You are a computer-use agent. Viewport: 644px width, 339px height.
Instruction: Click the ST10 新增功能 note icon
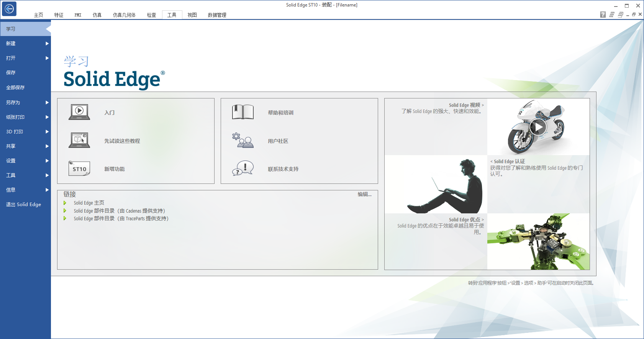(79, 169)
